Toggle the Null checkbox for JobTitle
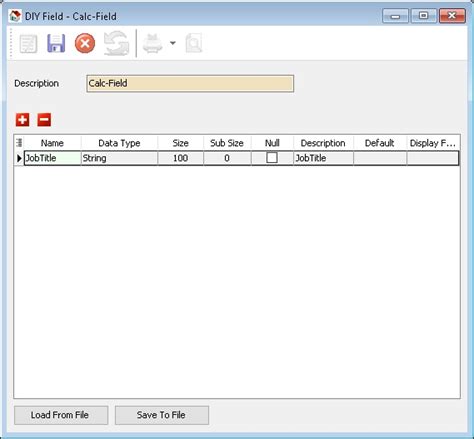The image size is (474, 439). click(272, 158)
